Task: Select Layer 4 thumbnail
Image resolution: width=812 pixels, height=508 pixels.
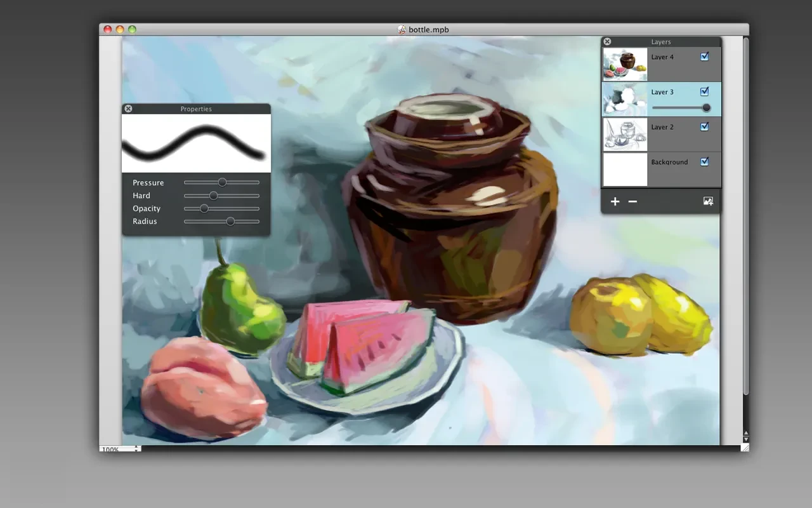Action: pyautogui.click(x=625, y=64)
